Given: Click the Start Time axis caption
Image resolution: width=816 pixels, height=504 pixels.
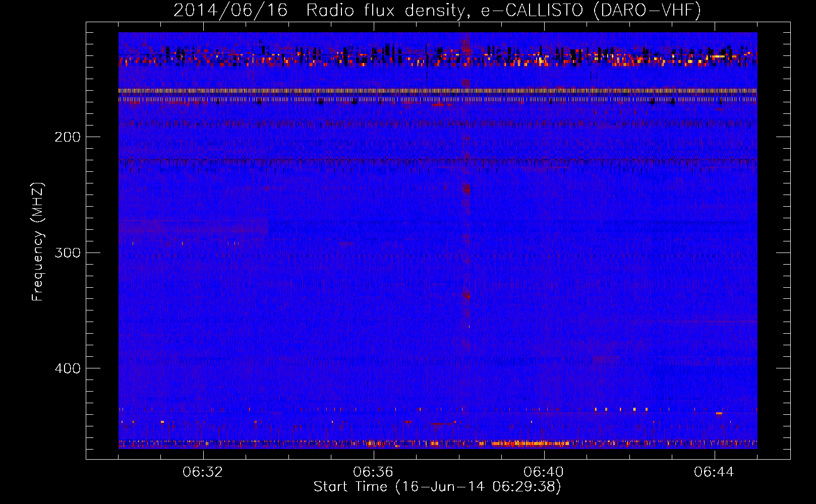Looking at the screenshot, I should (x=437, y=487).
